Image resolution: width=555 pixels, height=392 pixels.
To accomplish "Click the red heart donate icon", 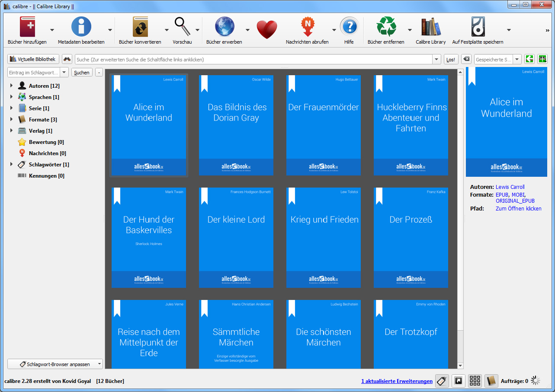I will click(x=267, y=29).
